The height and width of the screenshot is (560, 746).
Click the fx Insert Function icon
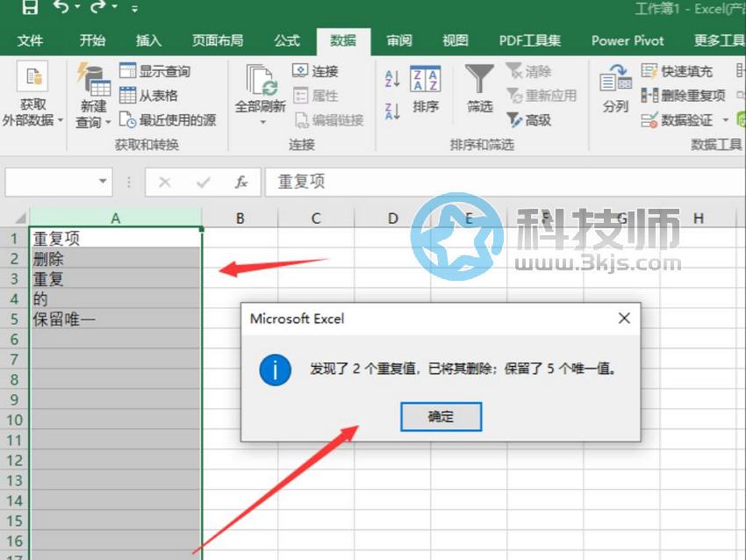241,182
